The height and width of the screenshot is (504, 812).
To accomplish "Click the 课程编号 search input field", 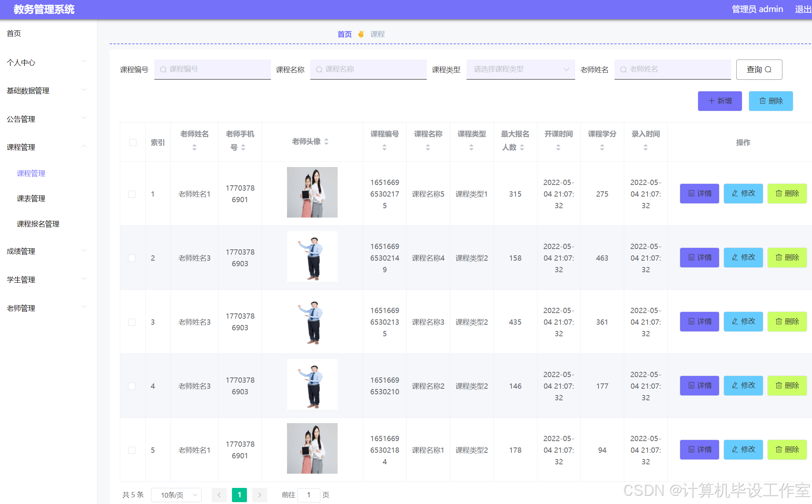I will tap(212, 69).
